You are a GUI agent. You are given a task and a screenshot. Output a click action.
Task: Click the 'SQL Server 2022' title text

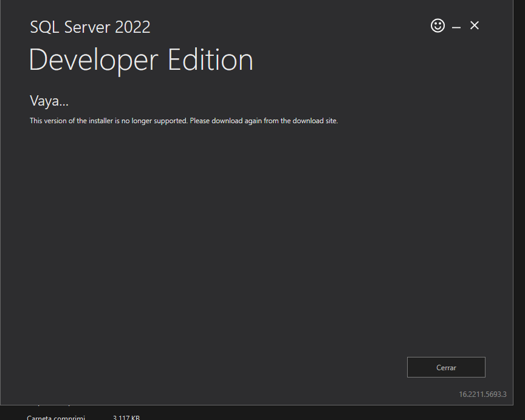[x=90, y=27]
